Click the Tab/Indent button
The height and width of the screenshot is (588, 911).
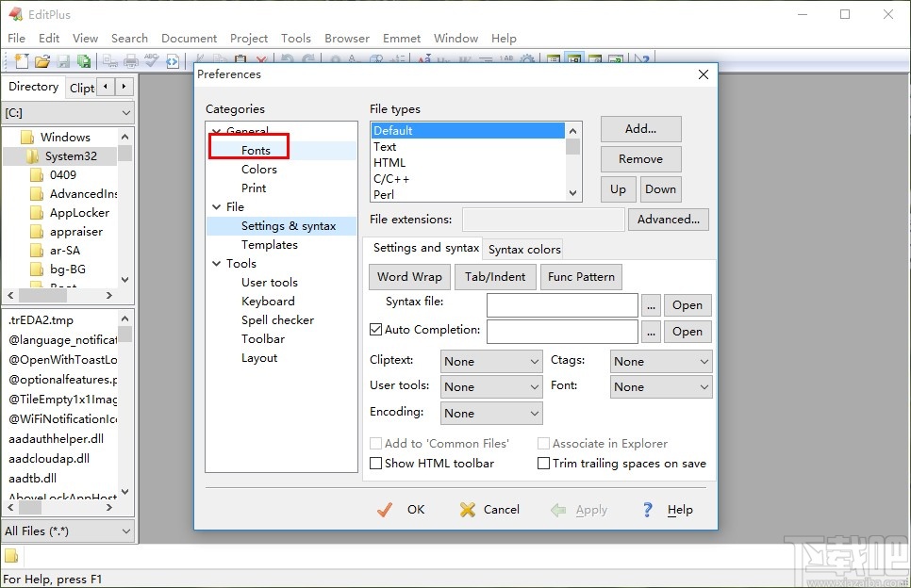tap(495, 277)
